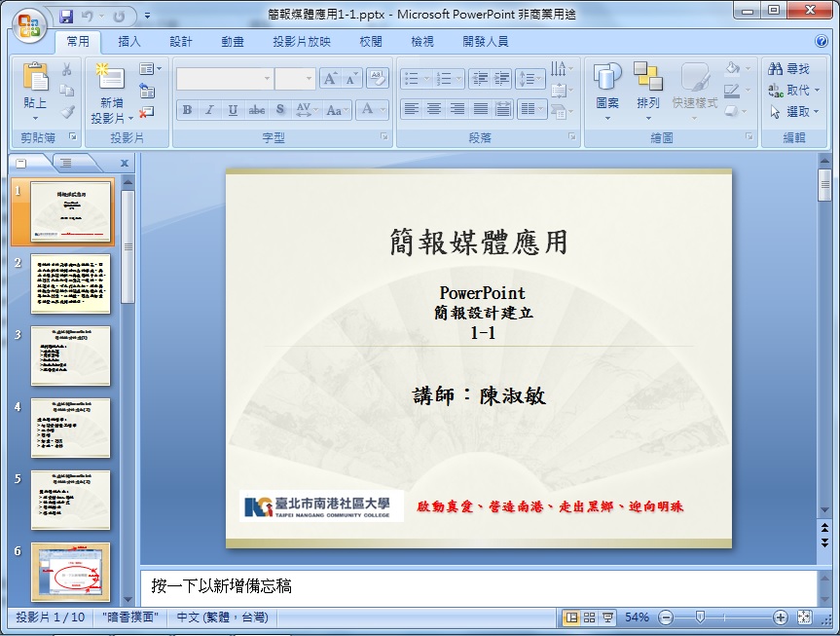Screen dimensions: 840x636
Task: Click the Office button
Action: click(x=28, y=24)
